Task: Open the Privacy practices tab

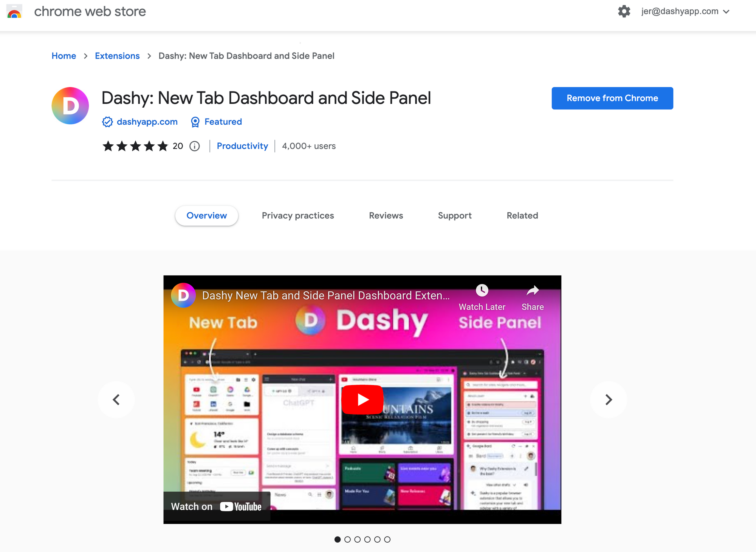Action: click(297, 215)
